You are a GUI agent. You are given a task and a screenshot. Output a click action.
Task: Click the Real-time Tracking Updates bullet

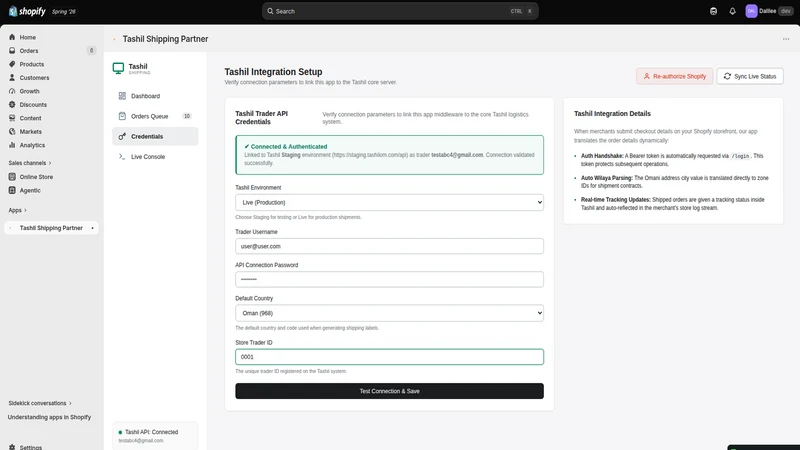pyautogui.click(x=672, y=204)
